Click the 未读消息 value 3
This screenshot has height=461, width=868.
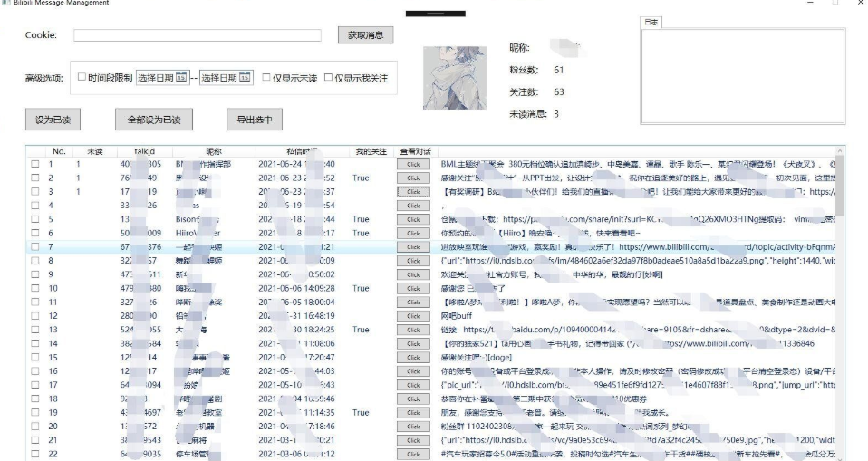556,114
